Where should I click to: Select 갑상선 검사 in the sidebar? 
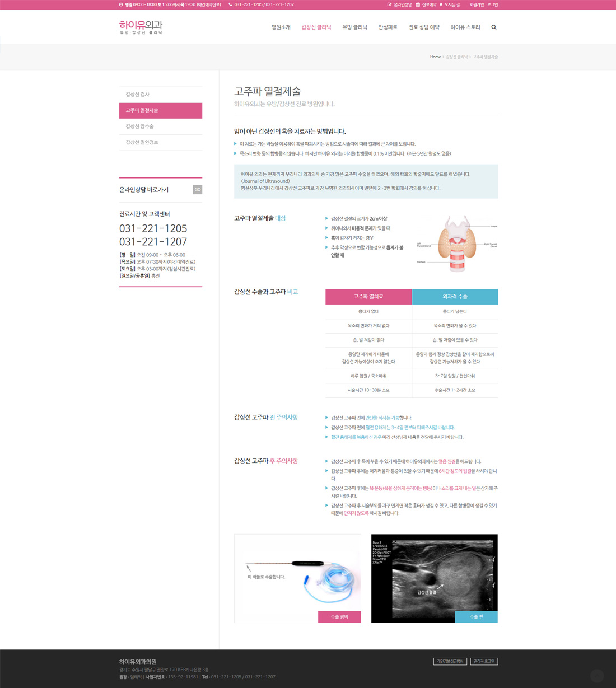coord(161,95)
